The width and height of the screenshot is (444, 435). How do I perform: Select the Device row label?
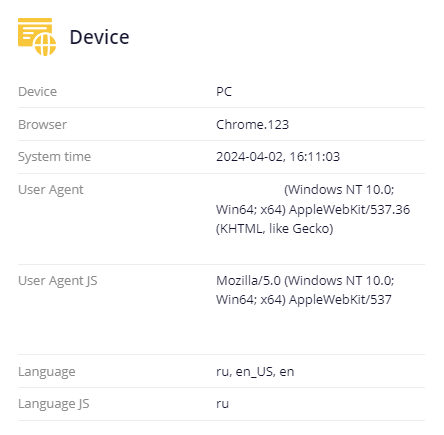(37, 91)
